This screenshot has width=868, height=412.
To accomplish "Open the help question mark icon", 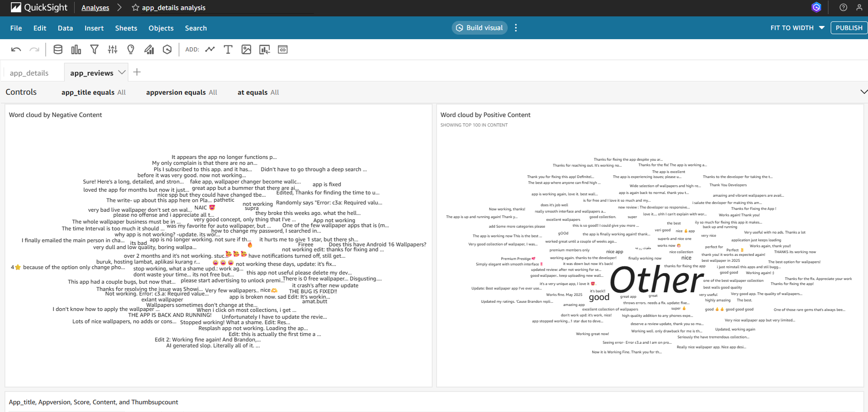I will coord(843,7).
